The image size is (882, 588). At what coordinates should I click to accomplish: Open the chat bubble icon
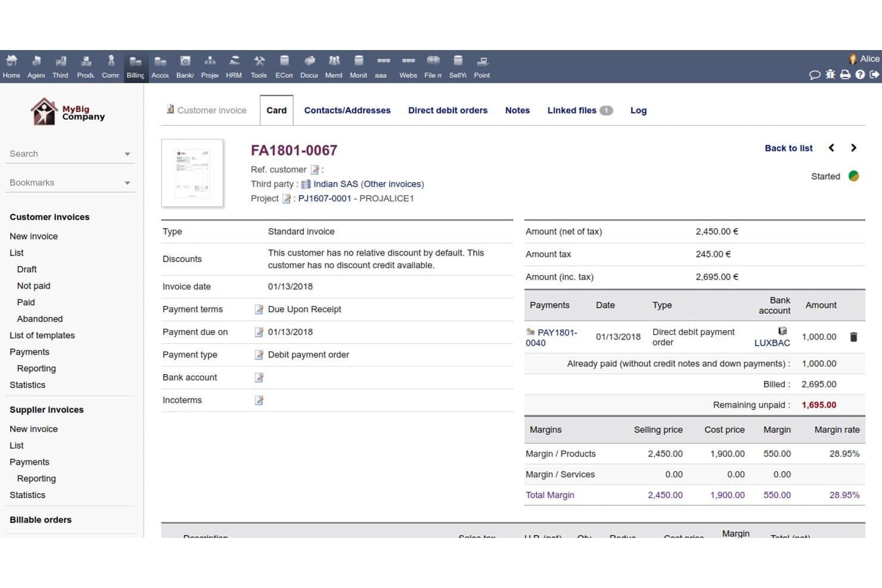pyautogui.click(x=815, y=74)
